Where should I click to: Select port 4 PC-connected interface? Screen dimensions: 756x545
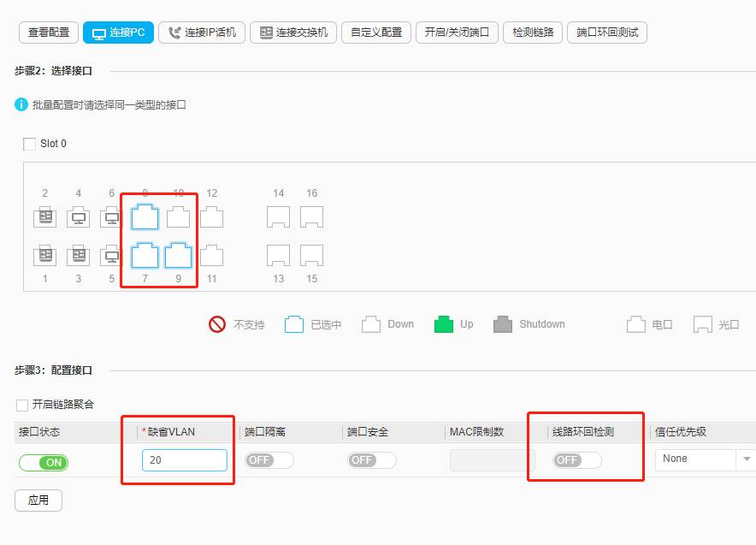click(78, 217)
